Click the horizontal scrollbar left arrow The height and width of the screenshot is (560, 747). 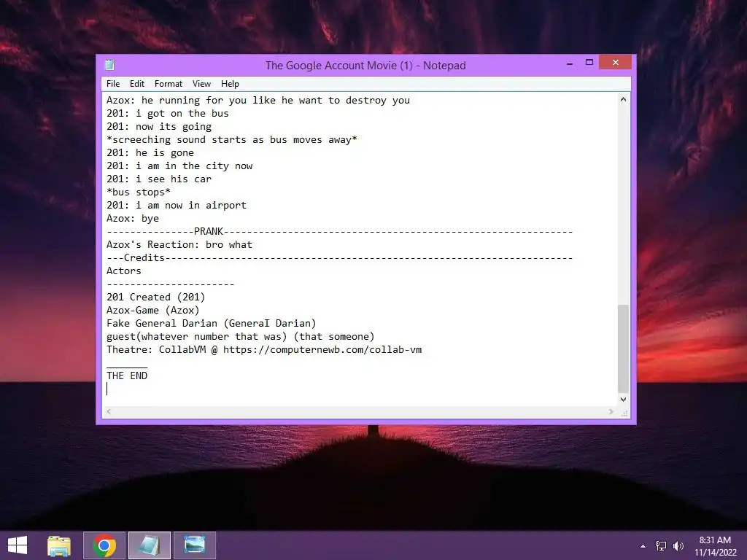109,411
